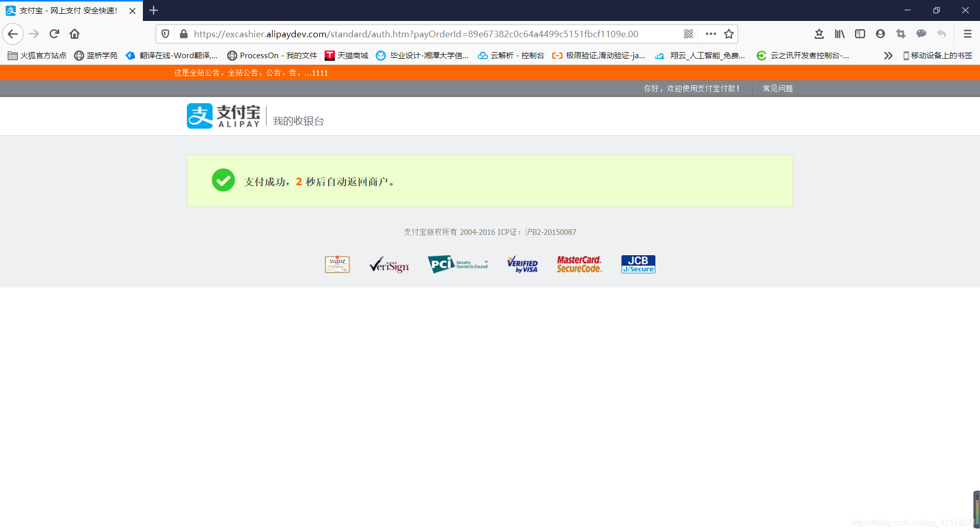Open the Library icon
Image resolution: width=980 pixels, height=532 pixels.
[x=840, y=34]
